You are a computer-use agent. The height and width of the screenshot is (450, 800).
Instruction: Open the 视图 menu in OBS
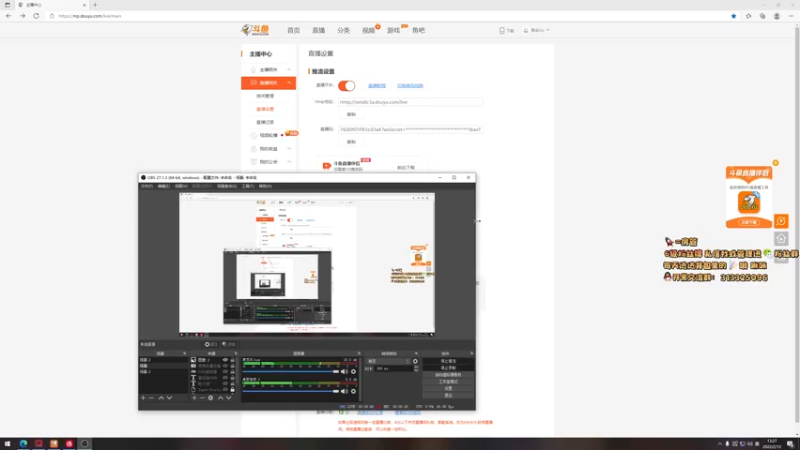coord(181,186)
